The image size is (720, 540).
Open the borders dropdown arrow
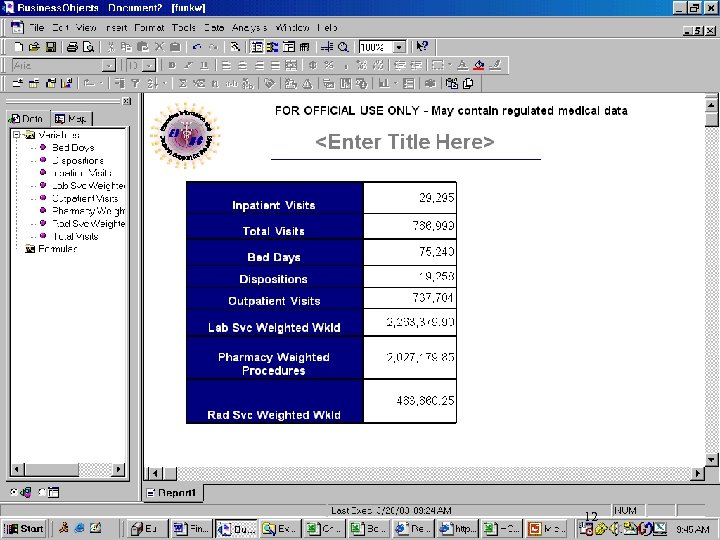pyautogui.click(x=450, y=65)
